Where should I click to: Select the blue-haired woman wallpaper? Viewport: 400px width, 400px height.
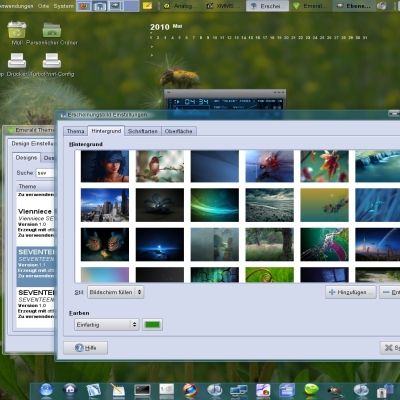pos(105,166)
